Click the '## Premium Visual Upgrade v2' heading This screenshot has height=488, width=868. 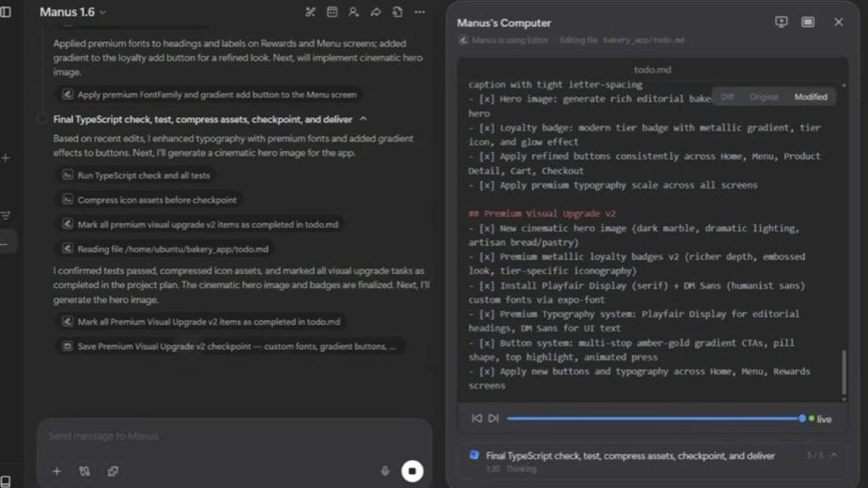click(x=542, y=214)
